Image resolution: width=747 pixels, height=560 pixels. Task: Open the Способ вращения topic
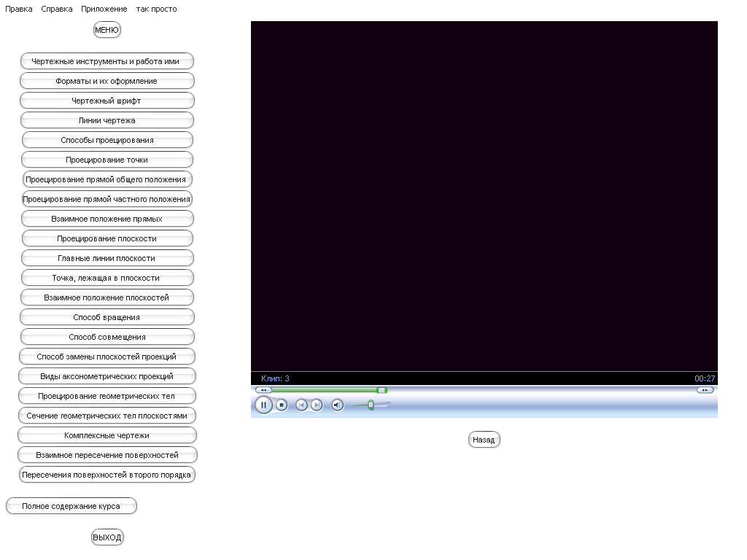107,317
